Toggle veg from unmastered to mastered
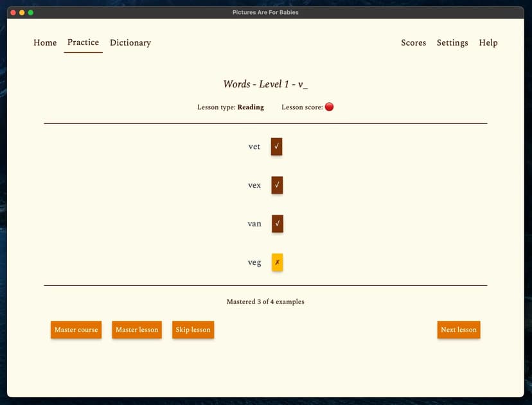This screenshot has height=405, width=532. coord(276,262)
